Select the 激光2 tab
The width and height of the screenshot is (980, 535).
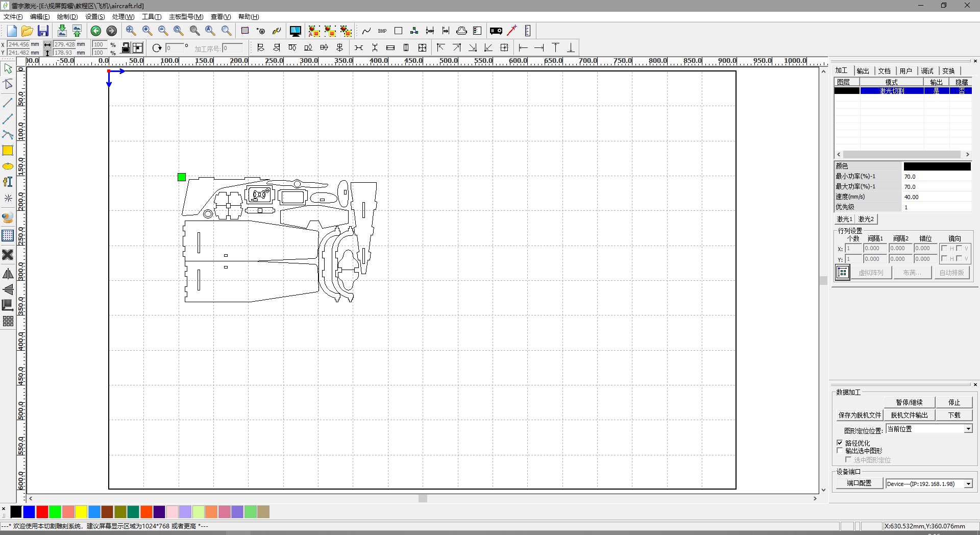click(866, 219)
